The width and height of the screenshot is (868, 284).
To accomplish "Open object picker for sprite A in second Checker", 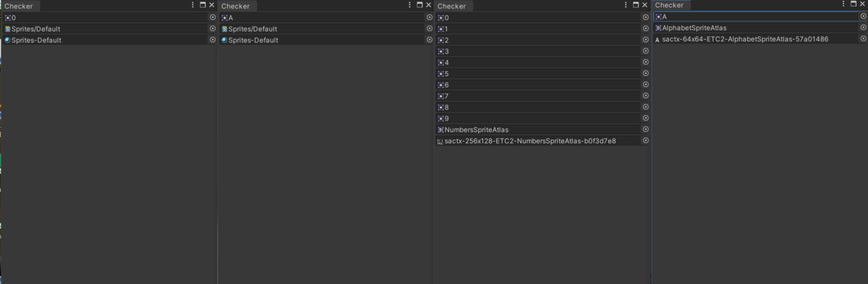I will tap(429, 17).
